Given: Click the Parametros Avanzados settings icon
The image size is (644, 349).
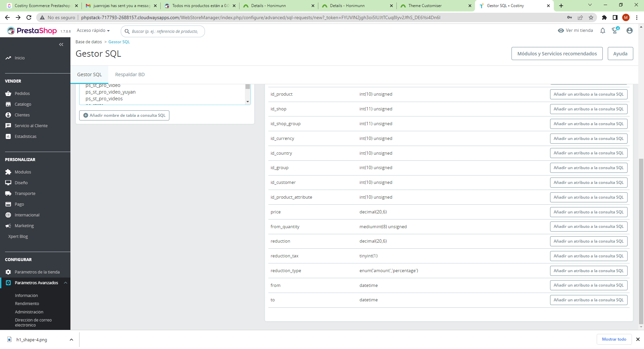Looking at the screenshot, I should [8, 283].
